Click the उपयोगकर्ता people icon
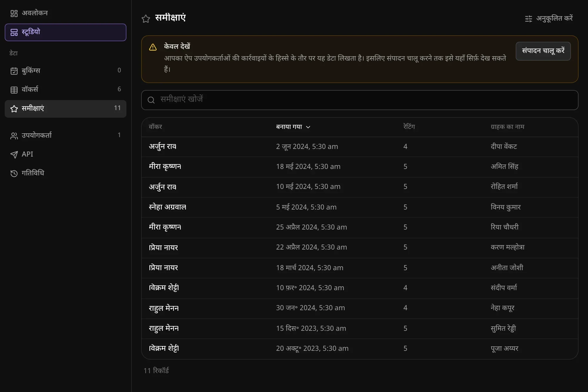 pos(14,136)
